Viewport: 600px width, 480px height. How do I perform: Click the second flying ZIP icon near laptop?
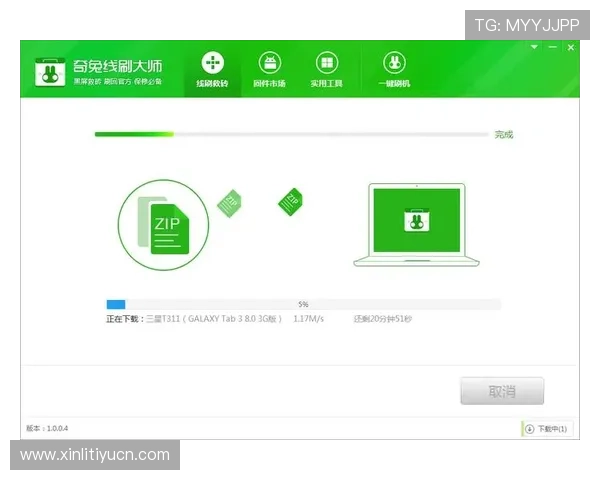coord(290,201)
